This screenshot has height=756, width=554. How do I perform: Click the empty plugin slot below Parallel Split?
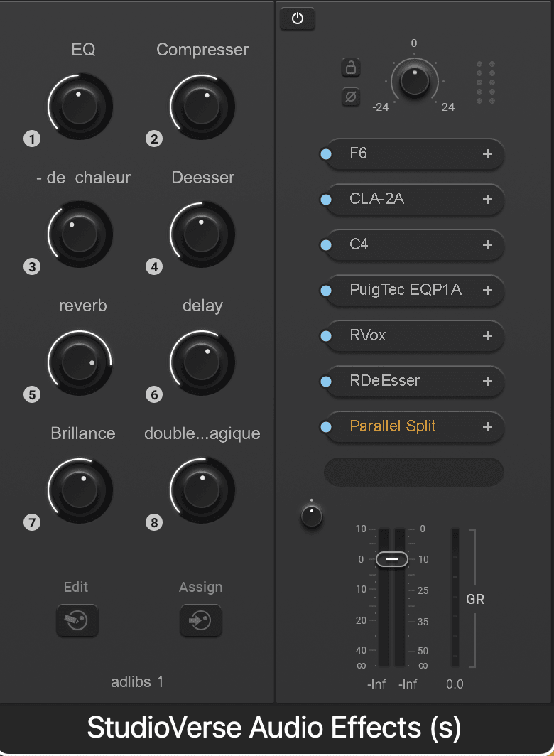[414, 472]
